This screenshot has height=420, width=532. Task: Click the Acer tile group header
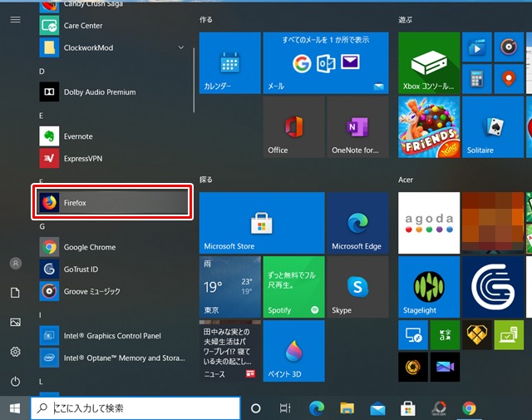(x=406, y=180)
